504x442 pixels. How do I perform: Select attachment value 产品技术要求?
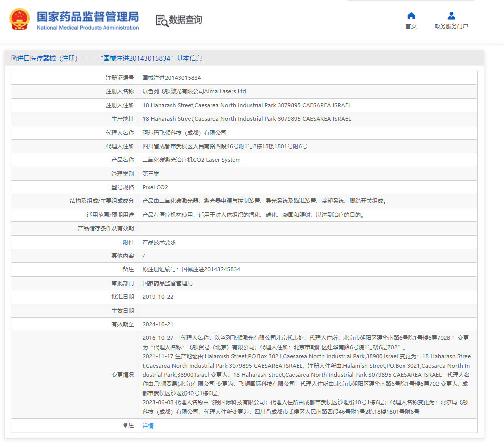[159, 242]
